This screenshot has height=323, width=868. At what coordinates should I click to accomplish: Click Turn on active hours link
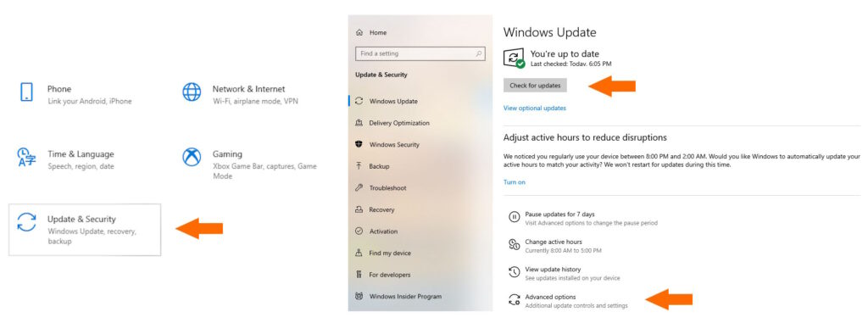(x=515, y=182)
